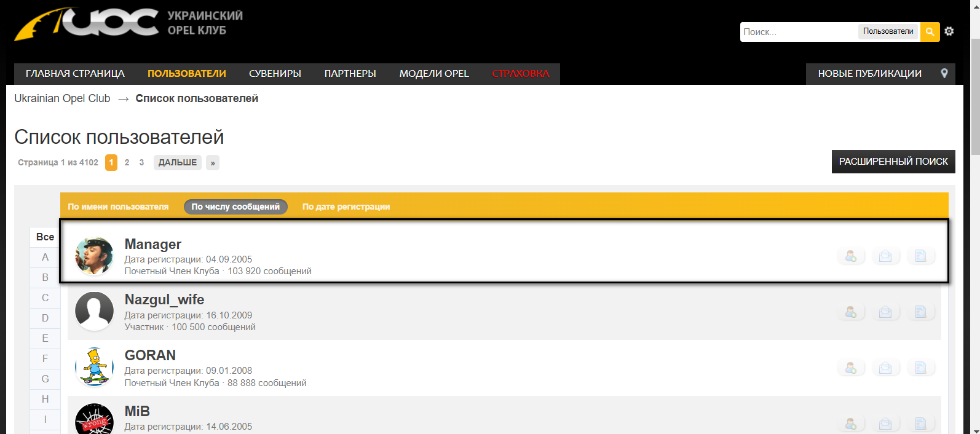This screenshot has width=980, height=434.
Task: Send a message to Manager
Action: (885, 256)
